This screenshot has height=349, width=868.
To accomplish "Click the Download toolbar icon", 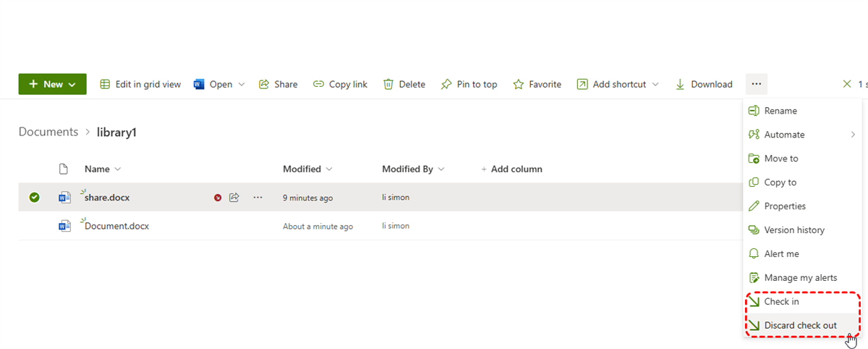I will tap(680, 84).
